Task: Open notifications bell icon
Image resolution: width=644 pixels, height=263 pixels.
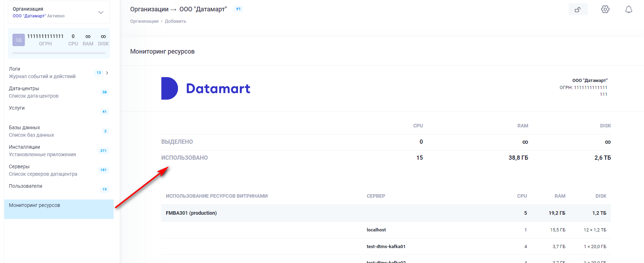Action: coord(628,10)
